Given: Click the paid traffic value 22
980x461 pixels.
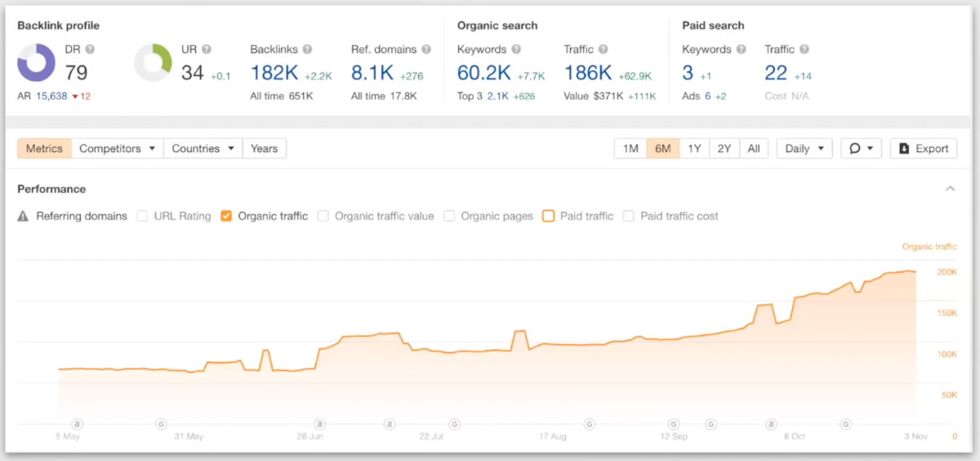Looking at the screenshot, I should pos(776,73).
